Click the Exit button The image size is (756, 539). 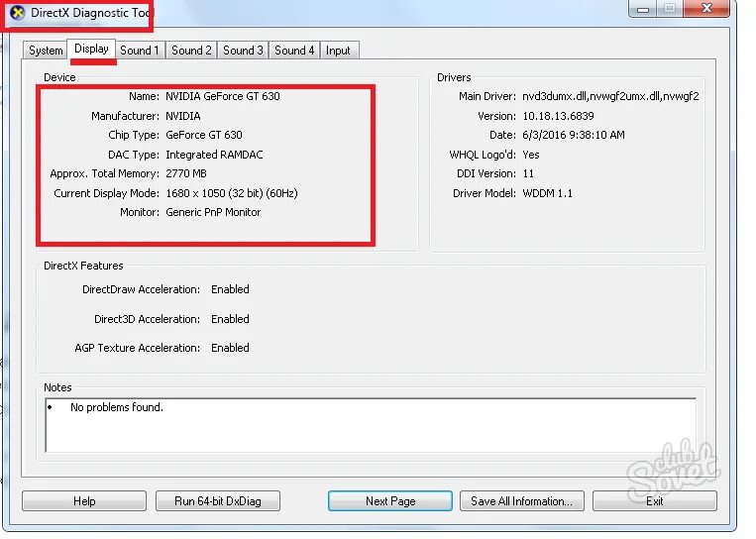coord(654,501)
